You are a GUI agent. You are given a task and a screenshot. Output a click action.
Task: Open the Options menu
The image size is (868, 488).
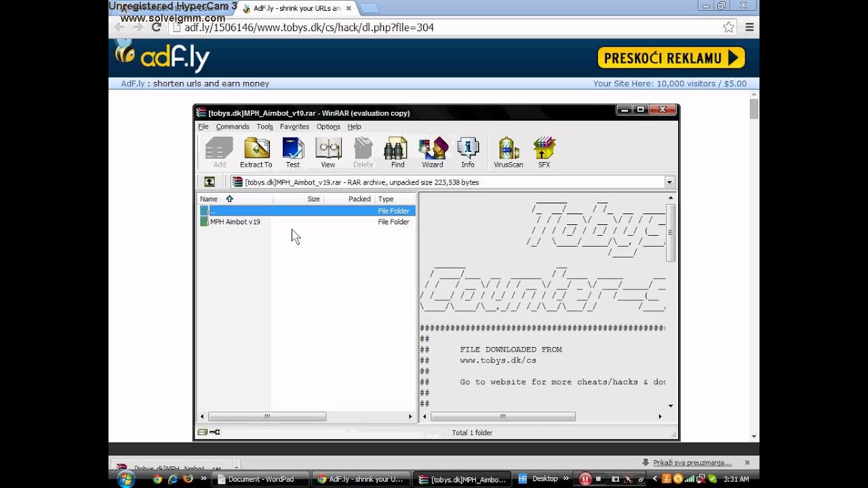[328, 127]
